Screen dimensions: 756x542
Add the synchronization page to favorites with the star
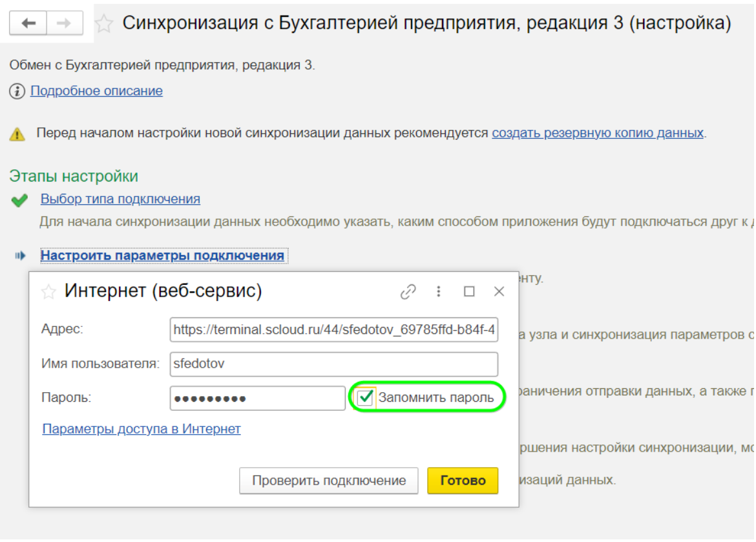[x=103, y=25]
